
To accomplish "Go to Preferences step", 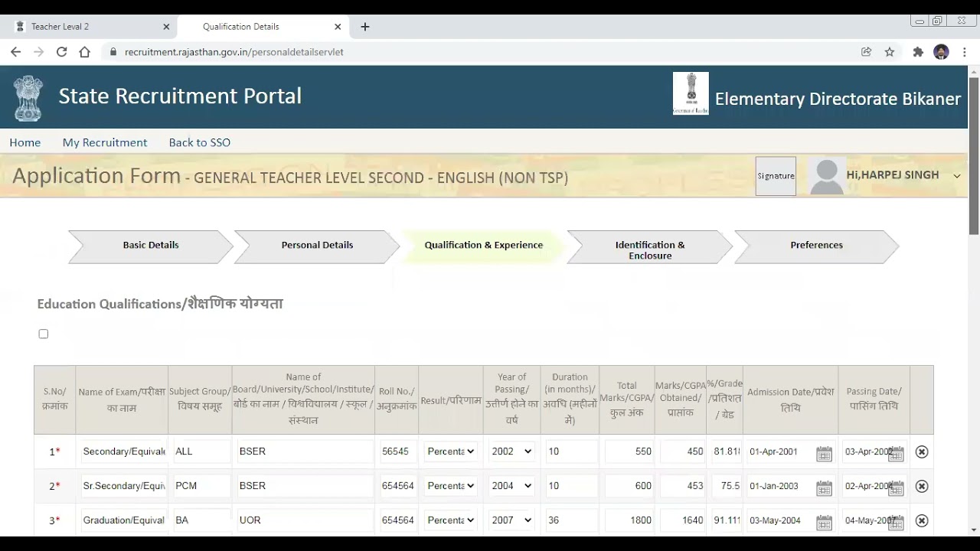I will click(816, 246).
